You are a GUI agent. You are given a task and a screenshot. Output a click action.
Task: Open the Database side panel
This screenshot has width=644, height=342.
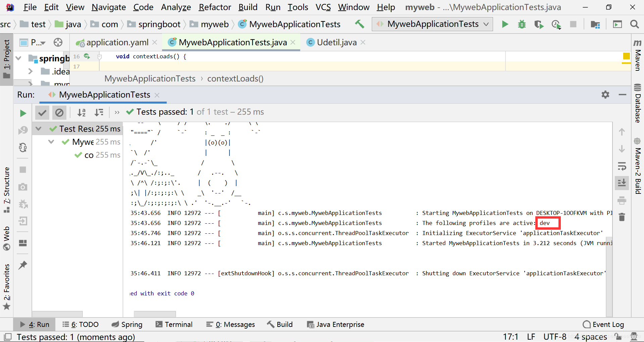click(x=637, y=103)
